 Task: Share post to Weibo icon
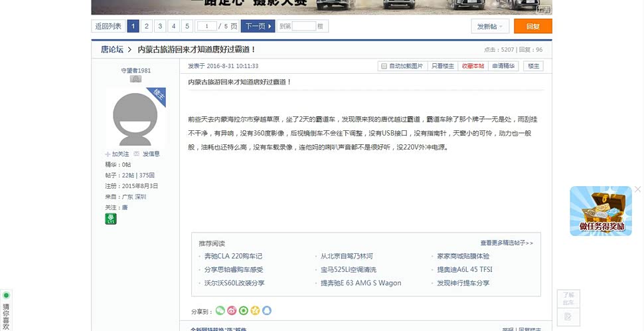pos(232,310)
